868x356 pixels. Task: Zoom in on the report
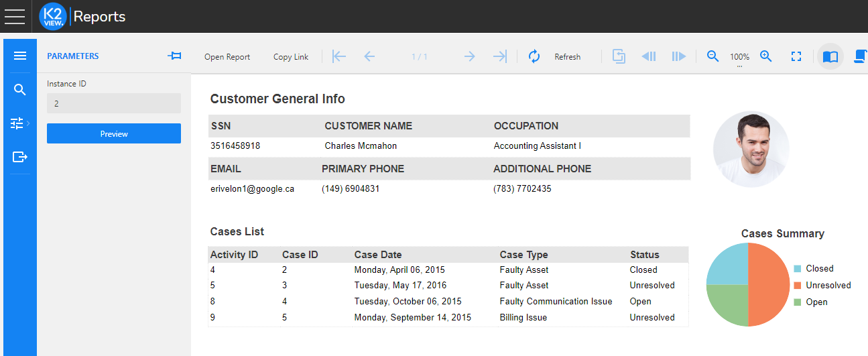pos(766,57)
